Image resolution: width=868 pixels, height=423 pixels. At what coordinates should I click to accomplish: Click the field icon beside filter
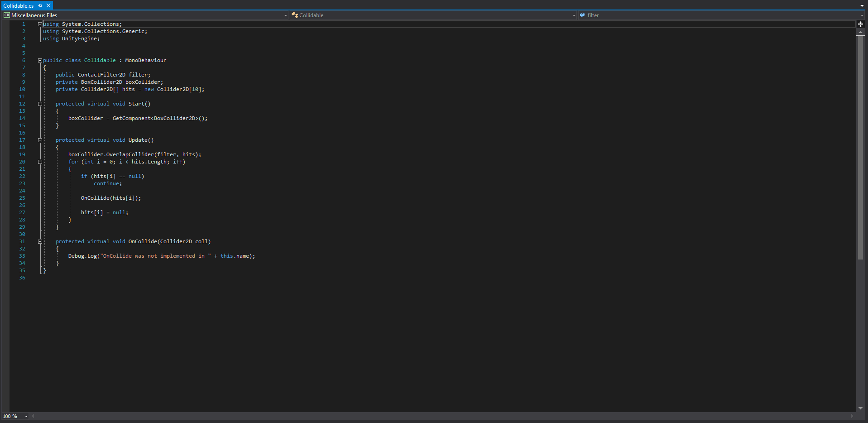(x=583, y=15)
